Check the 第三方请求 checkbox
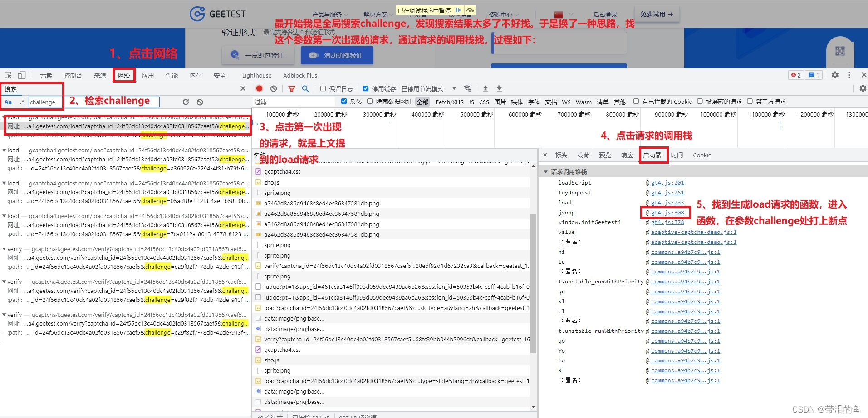The height and width of the screenshot is (418, 868). tap(750, 102)
